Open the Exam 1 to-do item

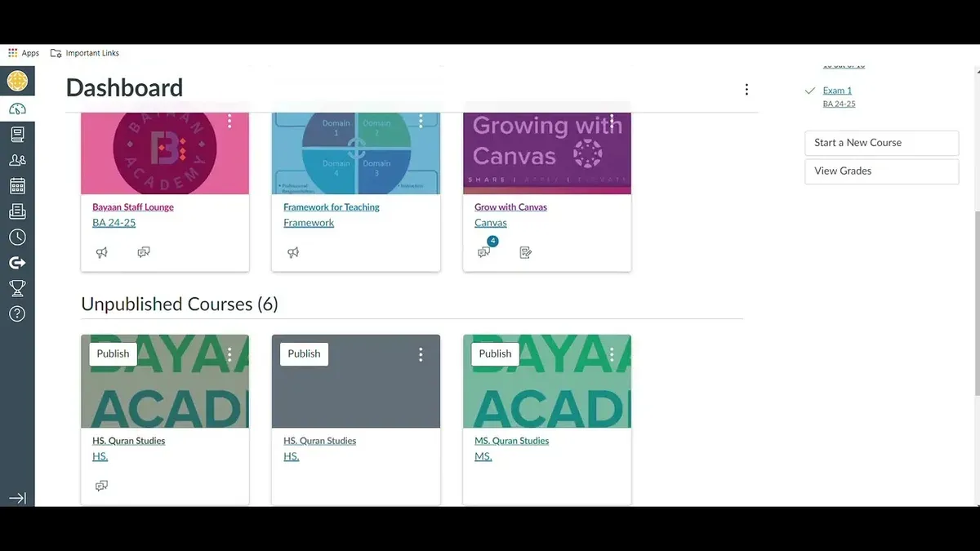click(x=837, y=91)
